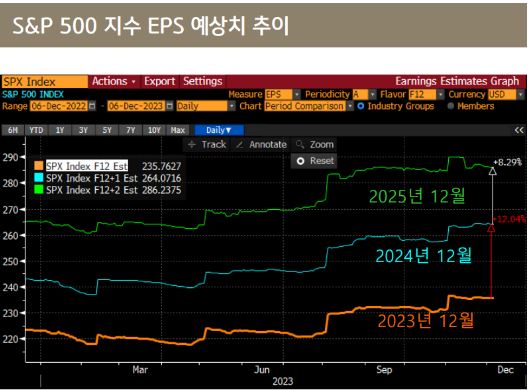Screen dimensions: 529x390
Task: Select the 7Y range tab
Action: click(x=131, y=130)
